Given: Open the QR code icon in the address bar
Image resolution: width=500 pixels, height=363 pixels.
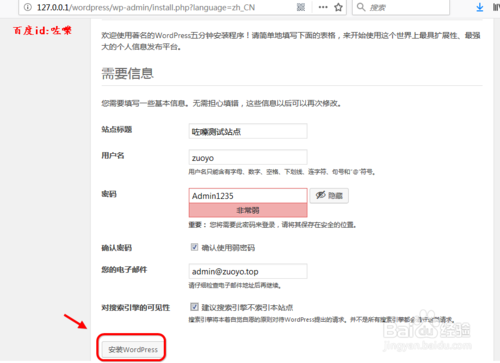Looking at the screenshot, I should coord(301,7).
